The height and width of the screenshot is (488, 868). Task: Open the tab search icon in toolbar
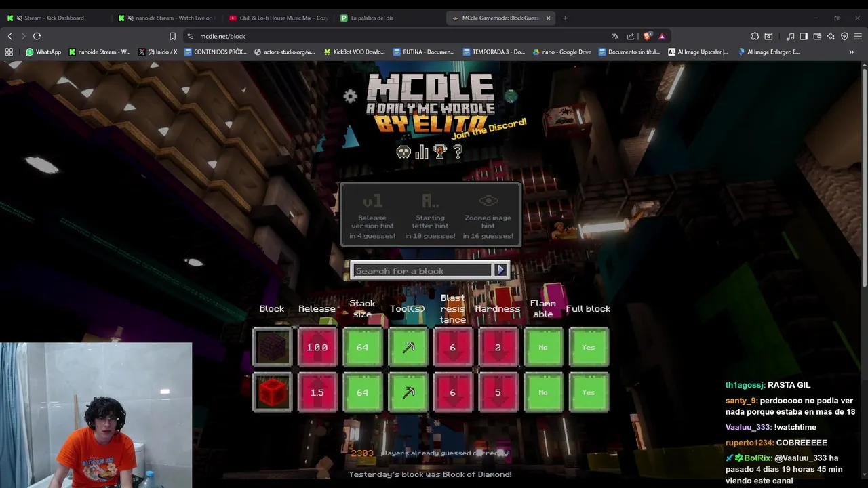[768, 36]
